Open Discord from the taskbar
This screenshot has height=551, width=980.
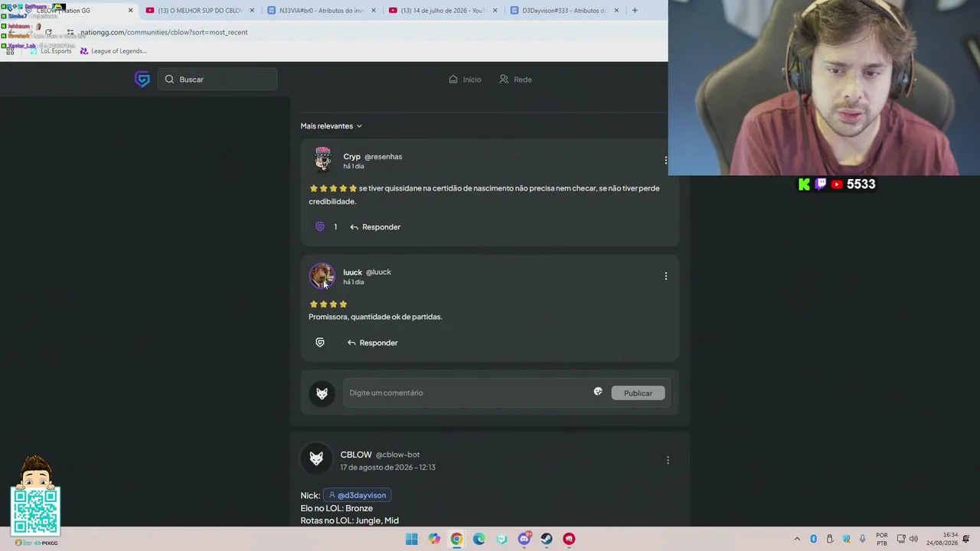[524, 539]
